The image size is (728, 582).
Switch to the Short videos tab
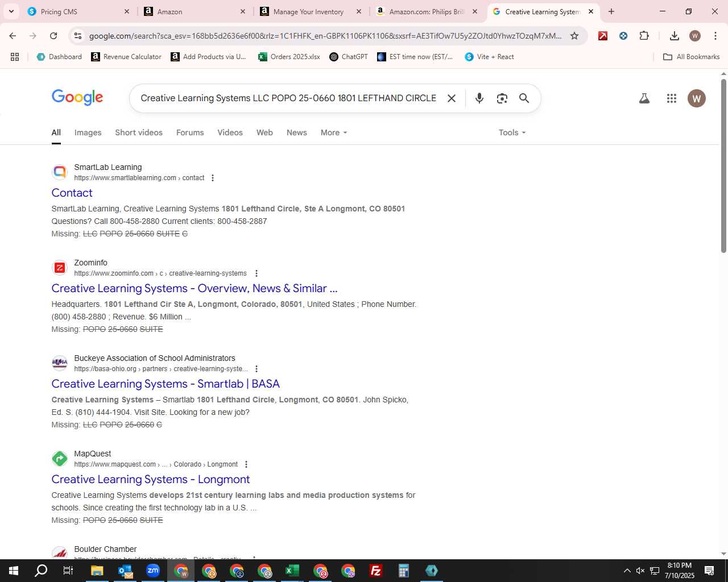pyautogui.click(x=139, y=132)
